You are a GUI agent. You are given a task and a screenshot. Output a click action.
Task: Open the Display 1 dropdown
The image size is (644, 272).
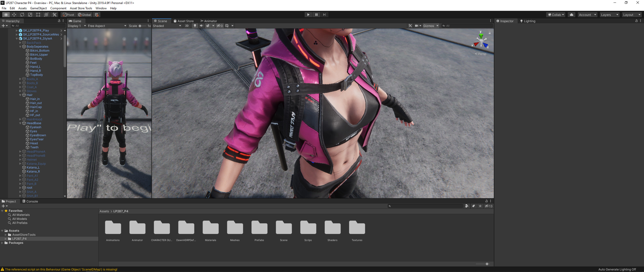click(77, 26)
